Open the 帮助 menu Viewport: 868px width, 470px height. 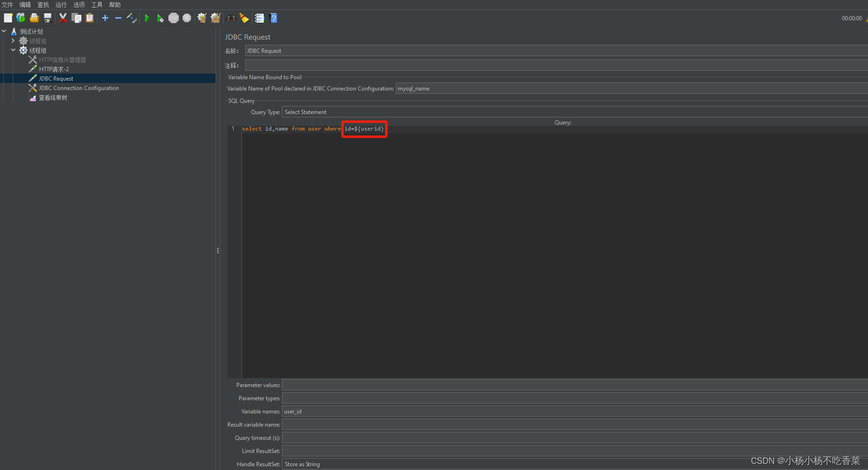[x=115, y=5]
